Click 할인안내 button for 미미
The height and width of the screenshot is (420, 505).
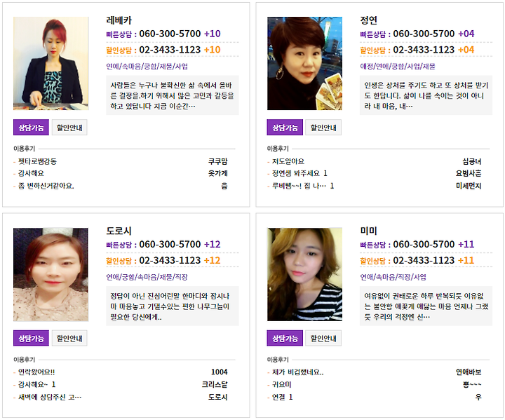[323, 338]
